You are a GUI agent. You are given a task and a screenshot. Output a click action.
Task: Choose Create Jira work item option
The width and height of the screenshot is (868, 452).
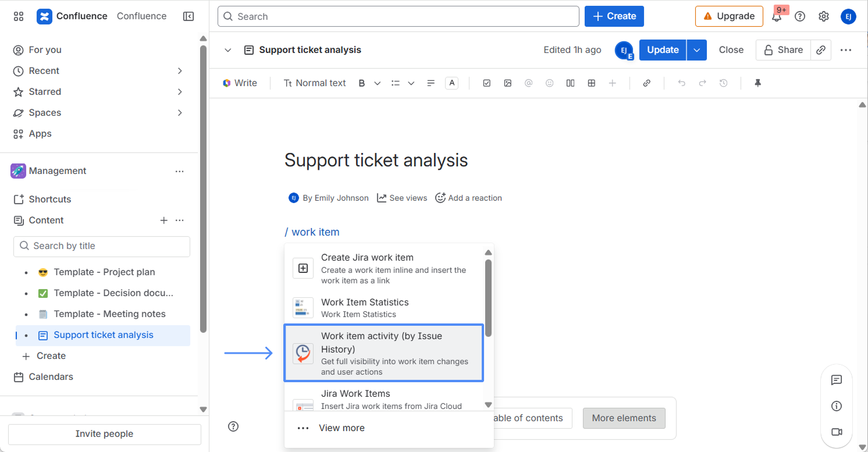coord(383,268)
